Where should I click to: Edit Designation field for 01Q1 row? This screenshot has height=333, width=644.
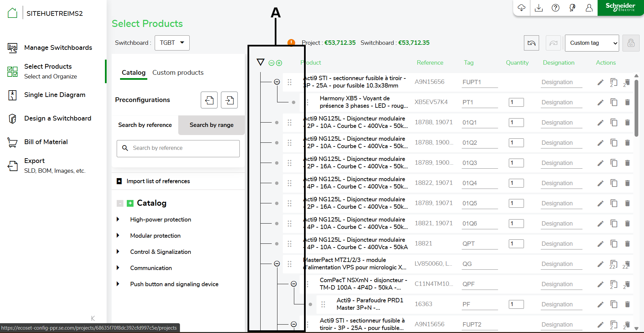point(562,123)
